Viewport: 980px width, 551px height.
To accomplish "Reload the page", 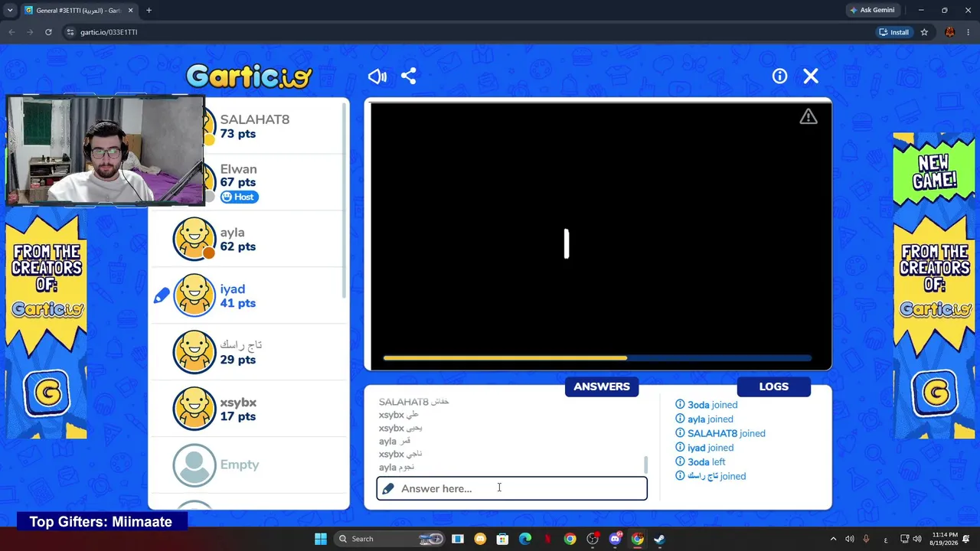I will click(x=48, y=32).
